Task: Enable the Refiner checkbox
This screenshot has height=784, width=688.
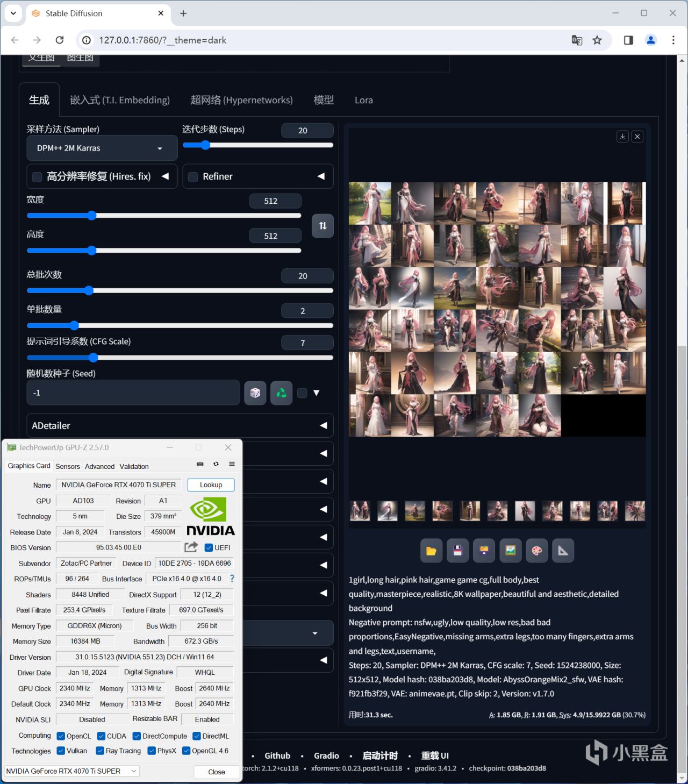Action: (193, 177)
